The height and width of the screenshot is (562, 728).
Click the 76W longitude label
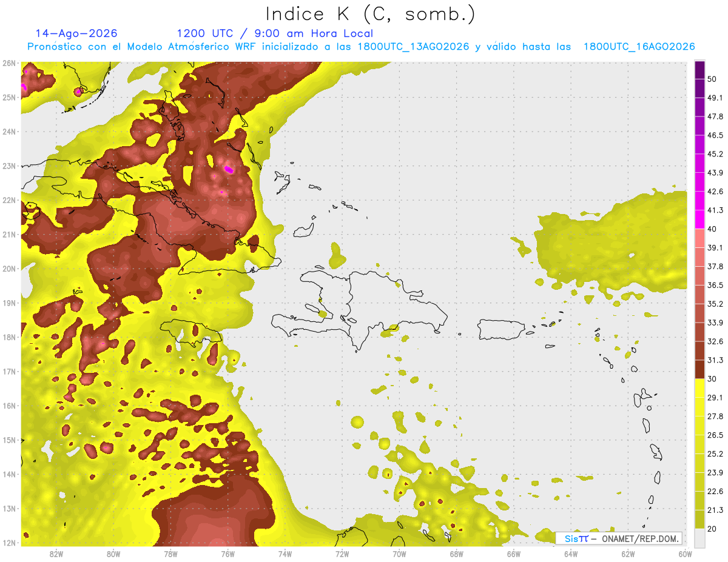[228, 554]
